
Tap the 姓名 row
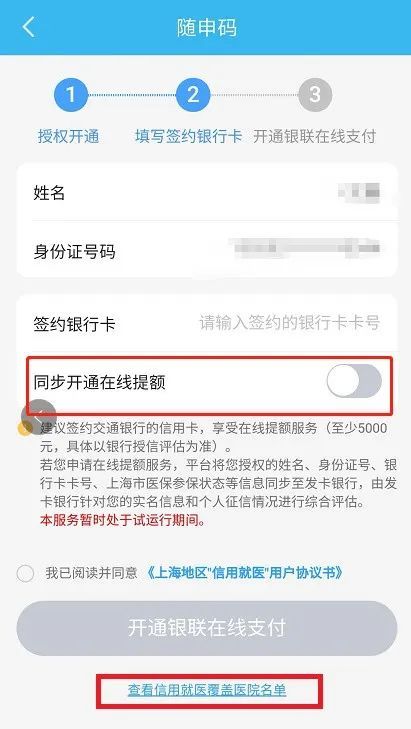[x=207, y=192]
